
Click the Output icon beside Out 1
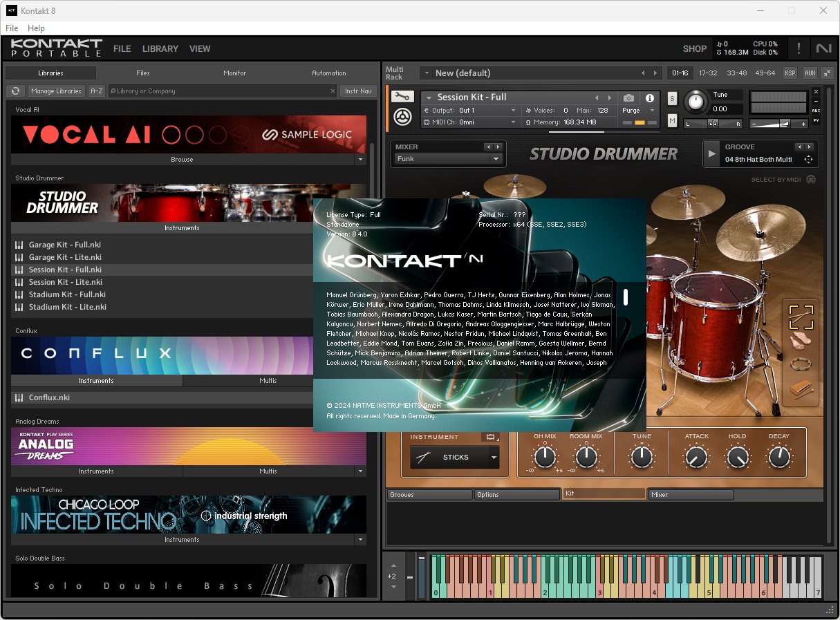pos(426,111)
